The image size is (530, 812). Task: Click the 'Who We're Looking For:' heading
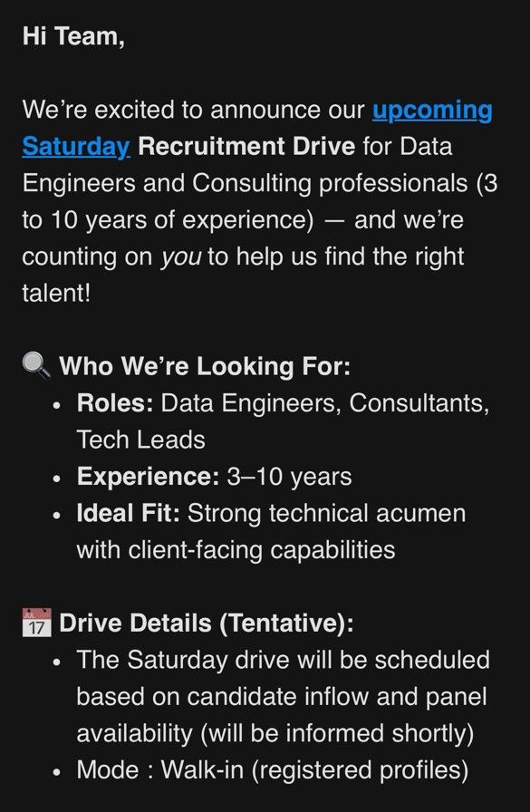click(x=205, y=366)
